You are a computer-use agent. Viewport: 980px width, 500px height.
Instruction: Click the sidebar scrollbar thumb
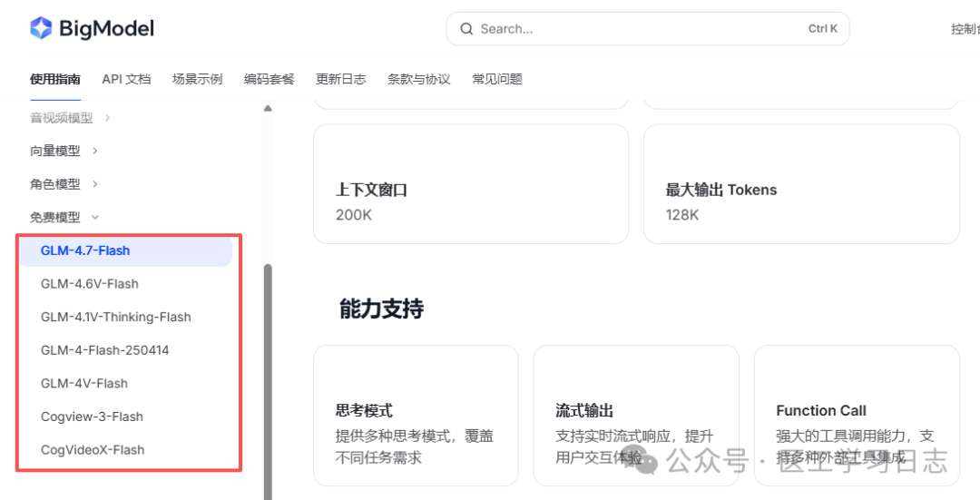point(268,382)
